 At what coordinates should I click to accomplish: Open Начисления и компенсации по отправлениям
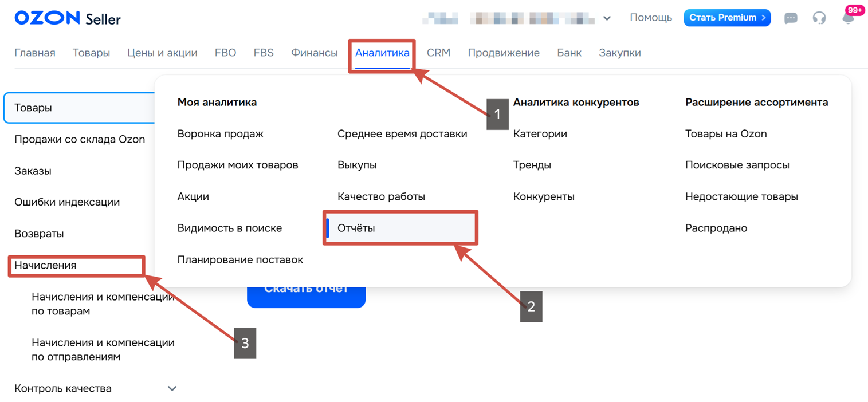coord(103,349)
